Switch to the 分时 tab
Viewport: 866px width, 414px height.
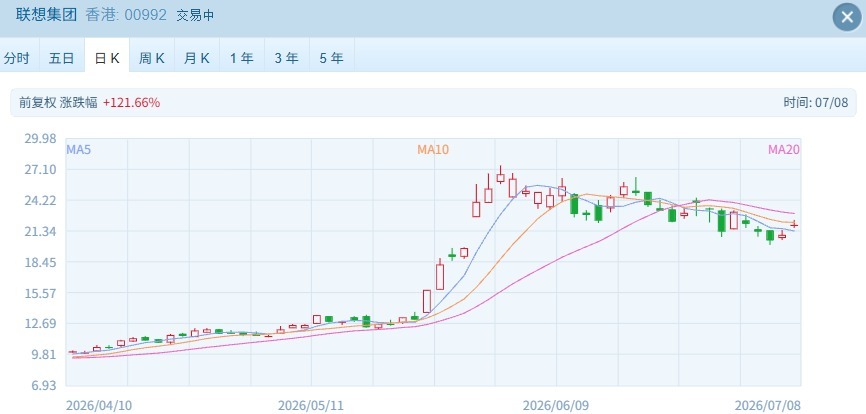pyautogui.click(x=17, y=58)
